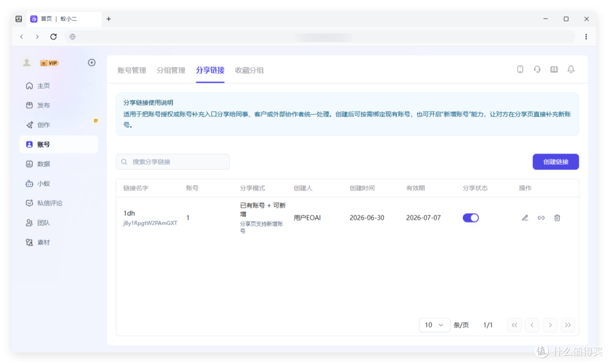Viewport: 608px width, 364px height.
Task: Click the user avatar icon in sidebar
Action: coord(27,62)
